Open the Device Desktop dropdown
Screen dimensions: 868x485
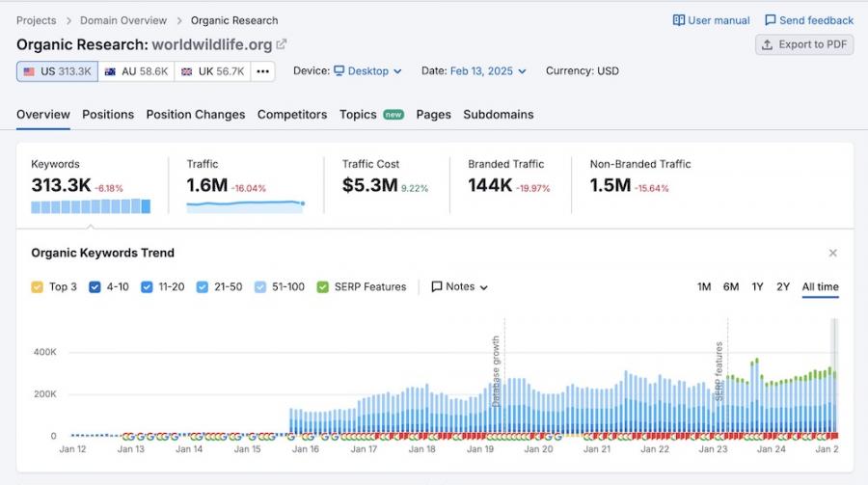point(367,70)
